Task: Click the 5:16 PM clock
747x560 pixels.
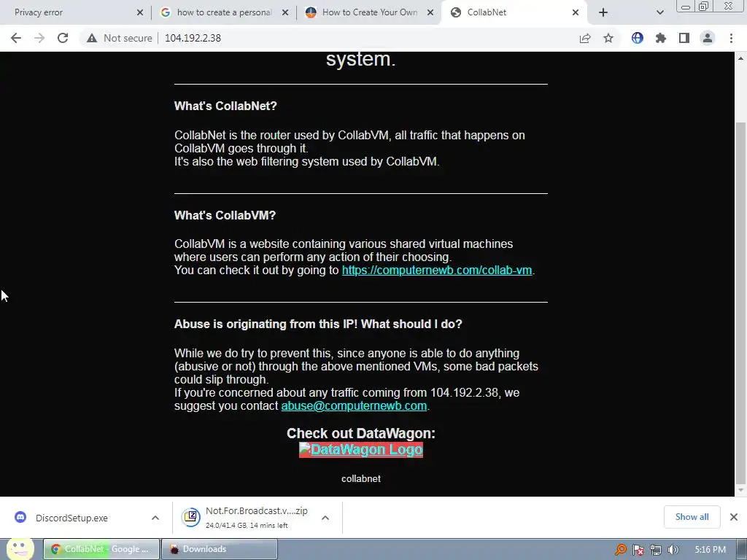Action: click(x=710, y=550)
